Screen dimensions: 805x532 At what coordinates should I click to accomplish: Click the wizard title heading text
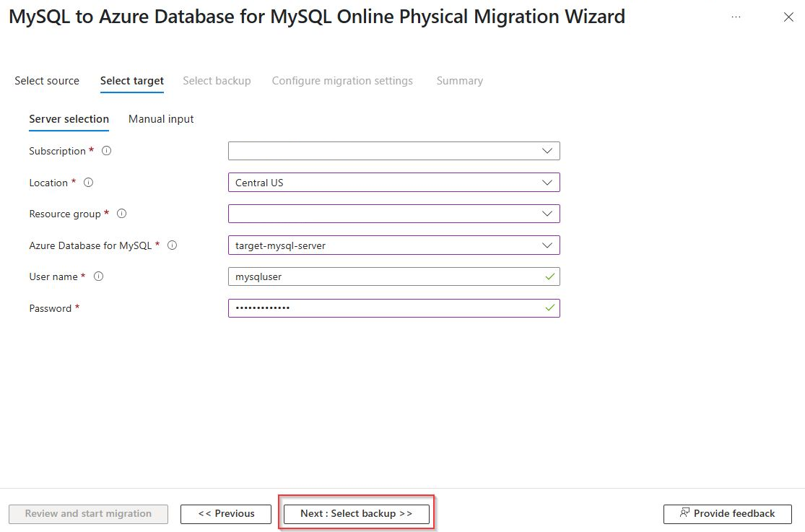pyautogui.click(x=317, y=17)
